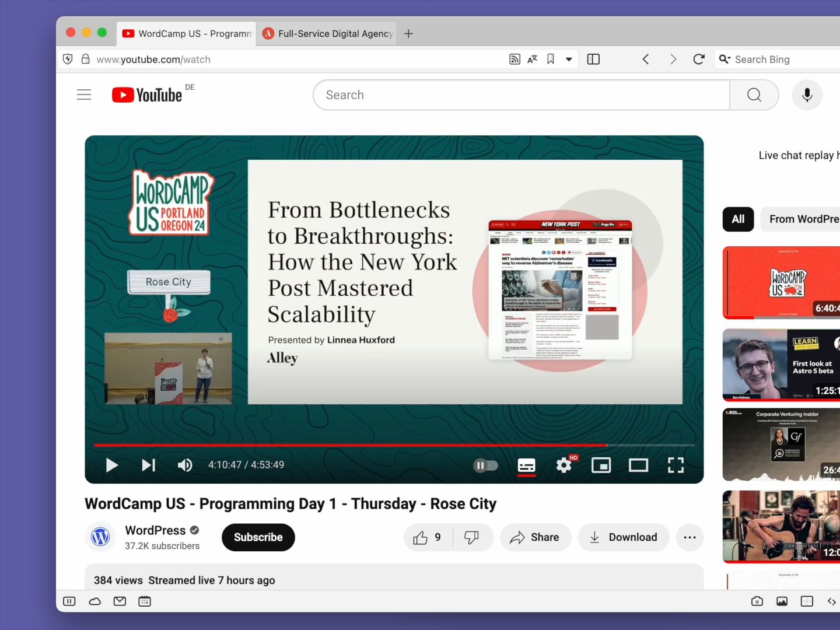Capture page with camera icon

(757, 601)
